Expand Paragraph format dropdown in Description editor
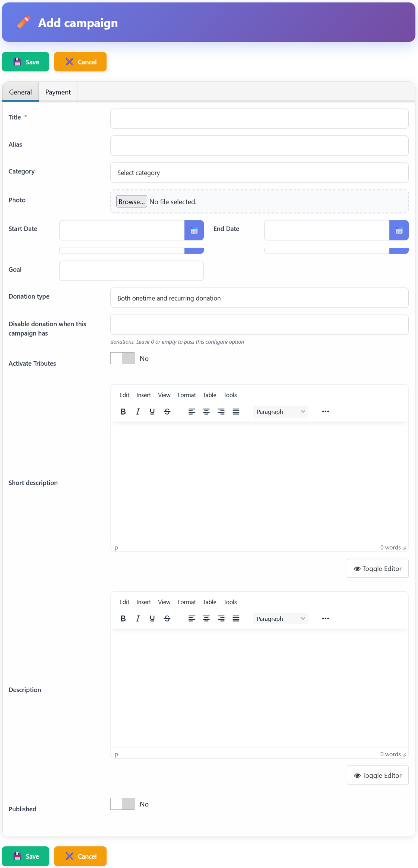 (x=280, y=619)
